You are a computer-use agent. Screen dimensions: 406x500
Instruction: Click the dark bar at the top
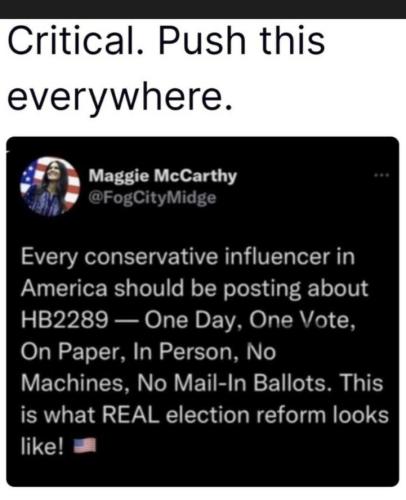[203, 9]
